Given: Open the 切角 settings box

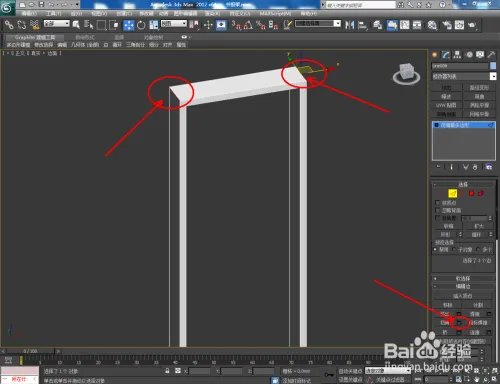Looking at the screenshot, I should point(459,323).
